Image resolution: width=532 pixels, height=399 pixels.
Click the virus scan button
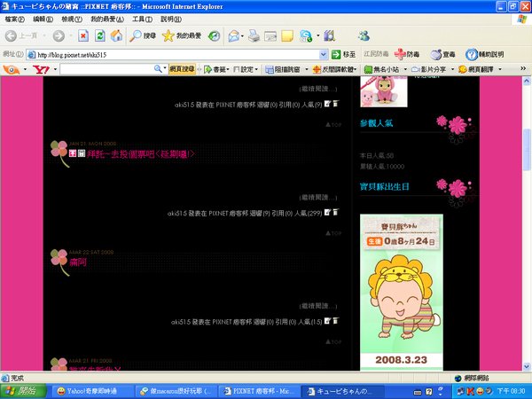pyautogui.click(x=442, y=54)
